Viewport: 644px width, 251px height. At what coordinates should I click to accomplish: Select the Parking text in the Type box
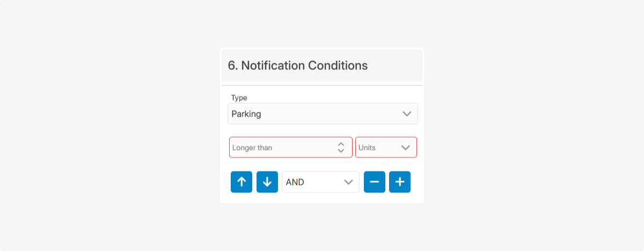(x=246, y=114)
